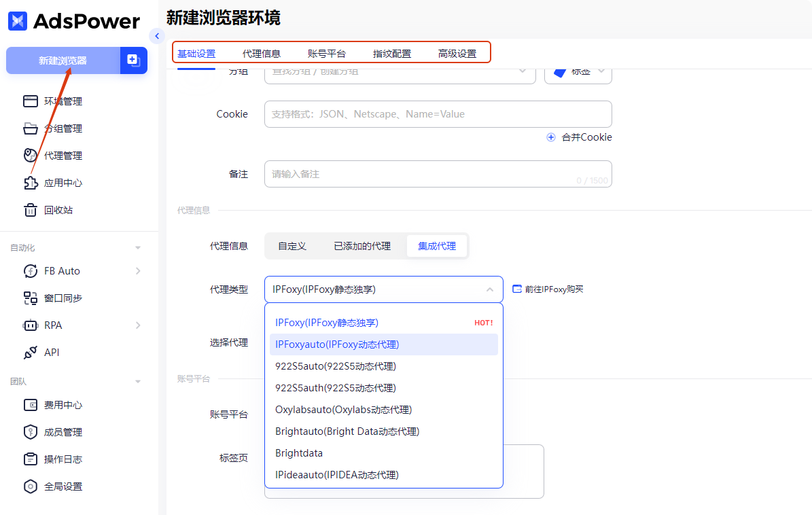This screenshot has width=812, height=515.
Task: Open 环境管理 via its window icon
Action: point(31,101)
